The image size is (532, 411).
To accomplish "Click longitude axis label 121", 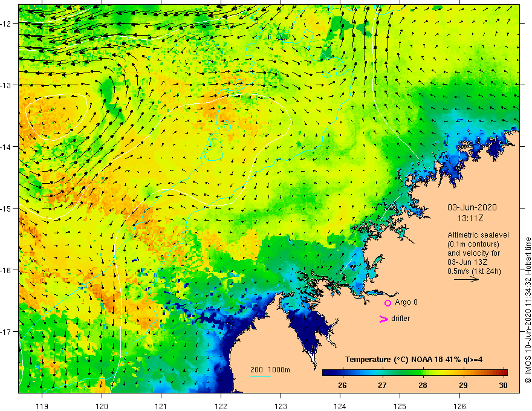I will click(161, 406).
